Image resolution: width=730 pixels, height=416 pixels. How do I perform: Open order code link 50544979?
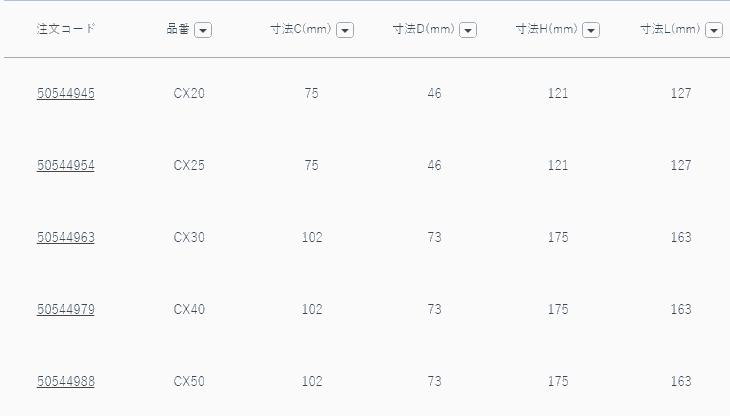[x=66, y=310]
